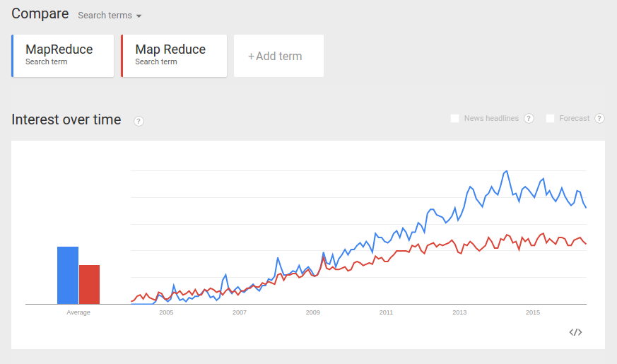Select the 2011 axis label
The height and width of the screenshot is (364, 617).
pyautogui.click(x=386, y=312)
